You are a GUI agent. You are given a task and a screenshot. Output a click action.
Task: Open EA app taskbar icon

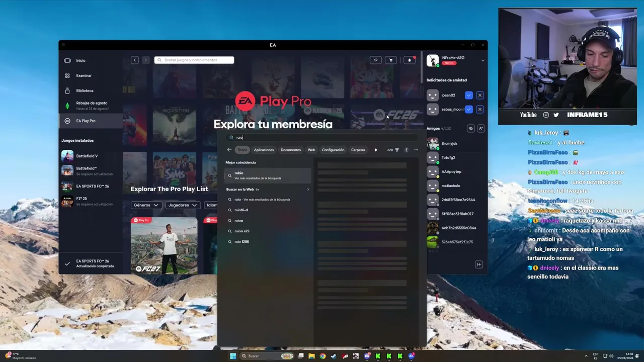pyautogui.click(x=411, y=356)
